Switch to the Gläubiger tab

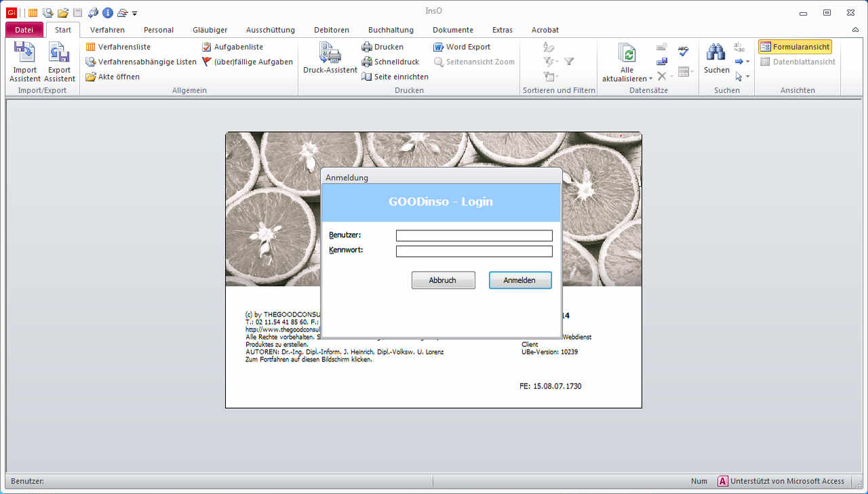tap(210, 30)
